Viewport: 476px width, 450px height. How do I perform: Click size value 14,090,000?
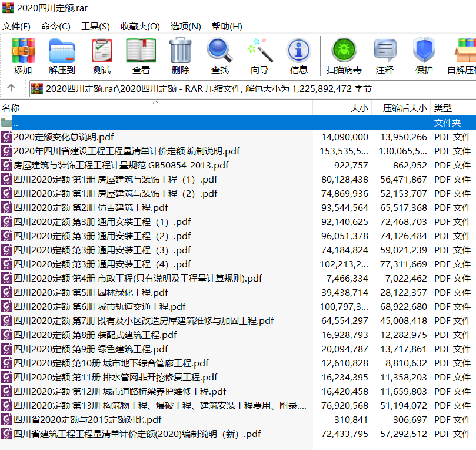click(345, 137)
